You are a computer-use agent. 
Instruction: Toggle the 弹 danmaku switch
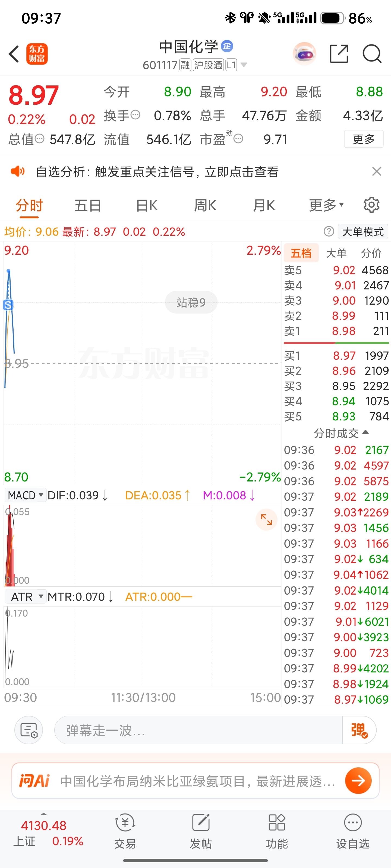(359, 730)
